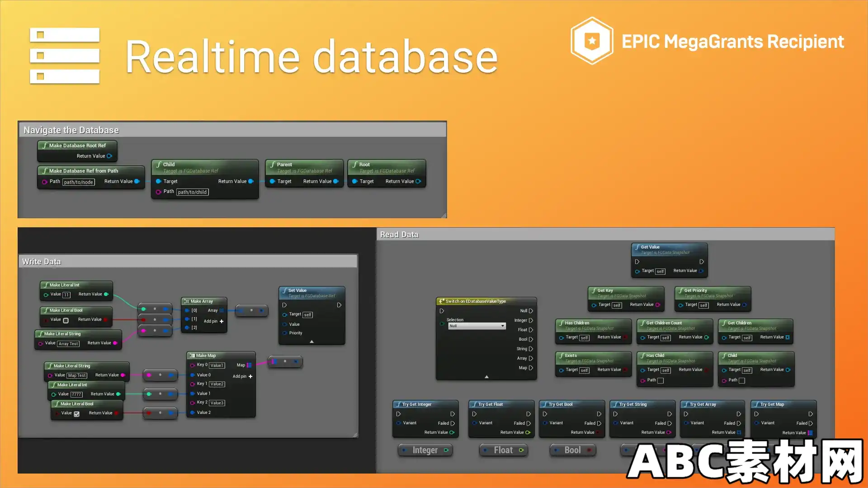The width and height of the screenshot is (868, 488).
Task: Click the Map output pin on Make Map
Action: 249,365
